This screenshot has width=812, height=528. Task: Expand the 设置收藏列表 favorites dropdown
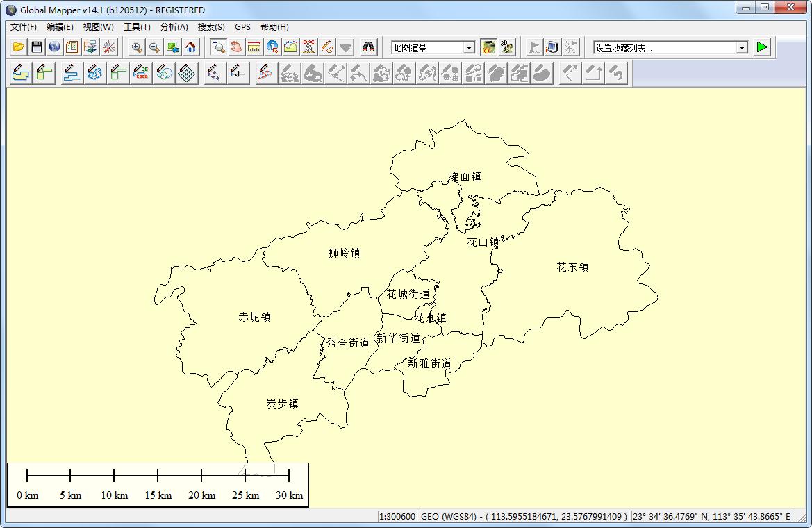(x=742, y=48)
